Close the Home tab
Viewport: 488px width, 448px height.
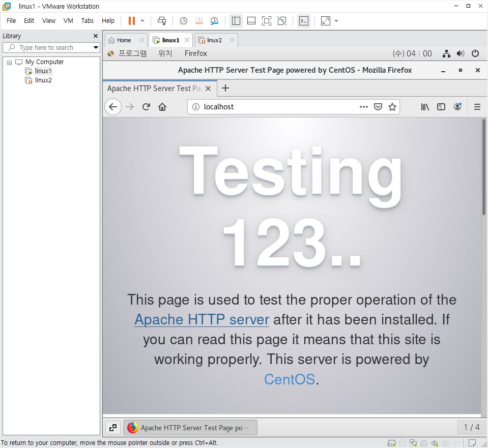click(141, 40)
